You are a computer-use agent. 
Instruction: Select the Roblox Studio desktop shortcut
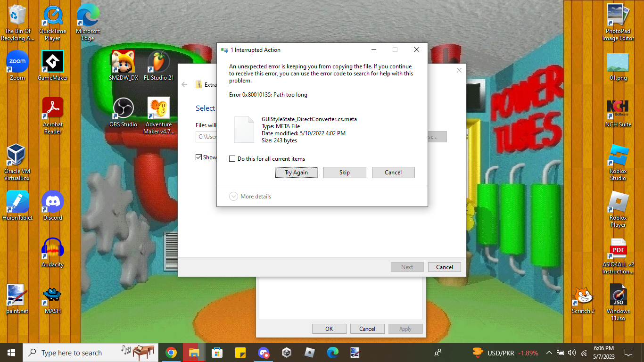tap(618, 163)
